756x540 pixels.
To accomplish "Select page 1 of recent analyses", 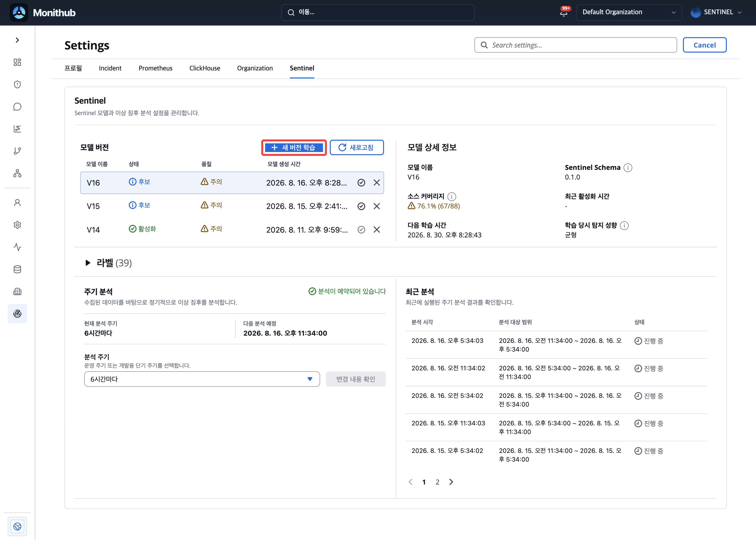I will (424, 482).
